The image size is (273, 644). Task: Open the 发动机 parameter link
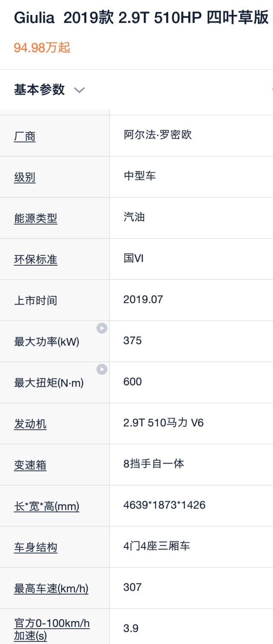[30, 424]
